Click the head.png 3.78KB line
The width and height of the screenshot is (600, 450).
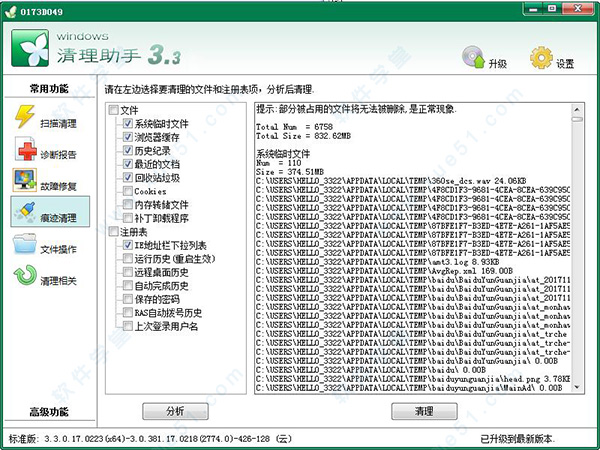[413, 379]
